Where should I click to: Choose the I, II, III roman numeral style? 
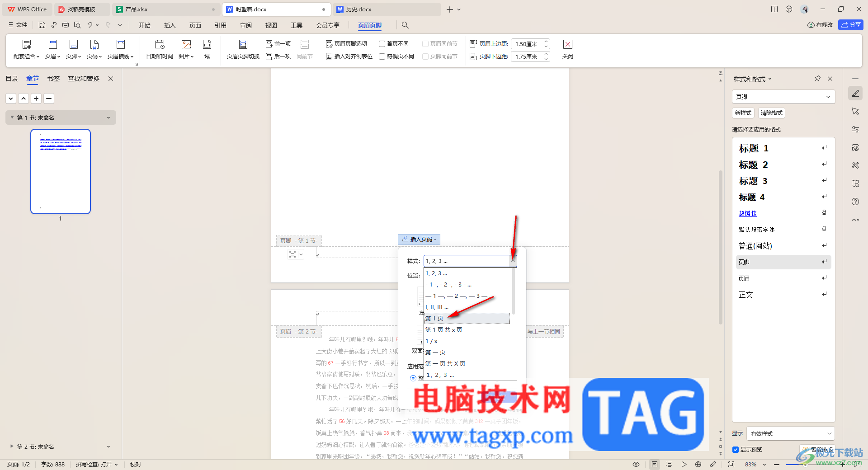pyautogui.click(x=467, y=307)
